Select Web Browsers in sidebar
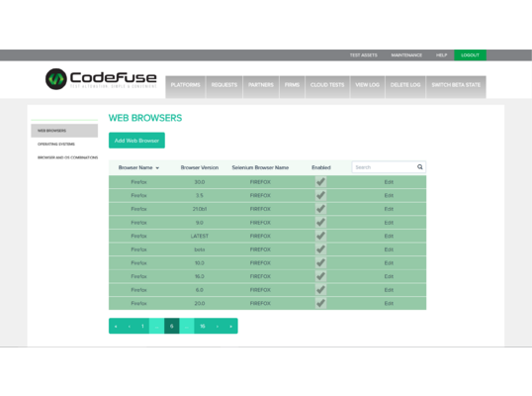This screenshot has height=396, width=532. [x=64, y=131]
